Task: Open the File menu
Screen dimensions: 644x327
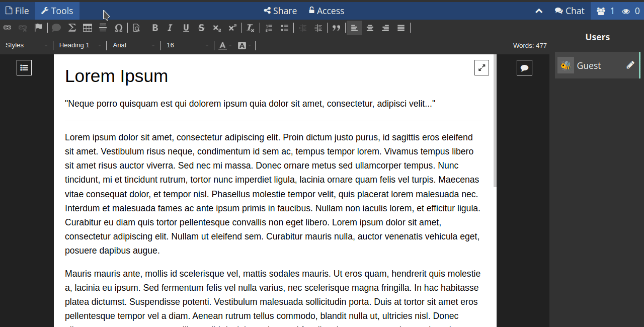Action: click(17, 11)
